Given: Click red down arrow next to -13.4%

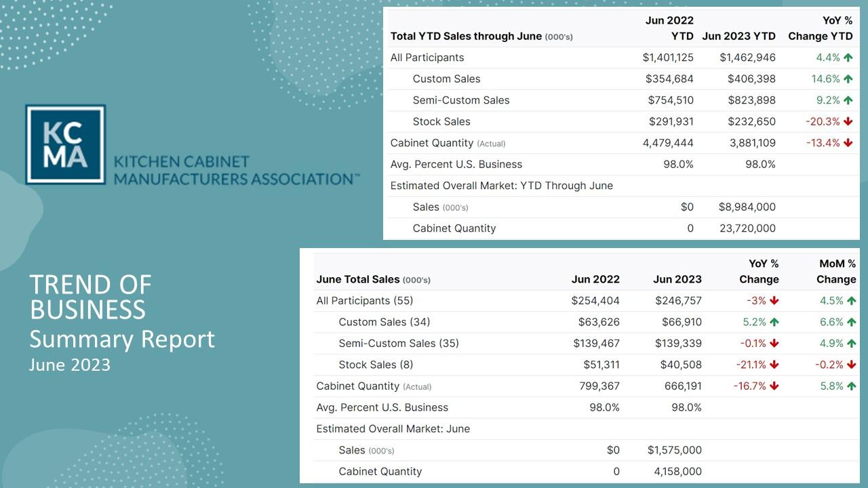Looking at the screenshot, I should click(848, 143).
